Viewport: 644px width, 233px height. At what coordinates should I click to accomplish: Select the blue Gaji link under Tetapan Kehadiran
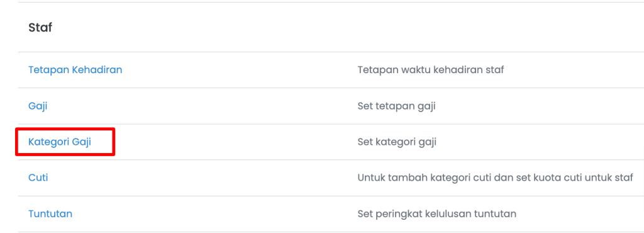[38, 106]
